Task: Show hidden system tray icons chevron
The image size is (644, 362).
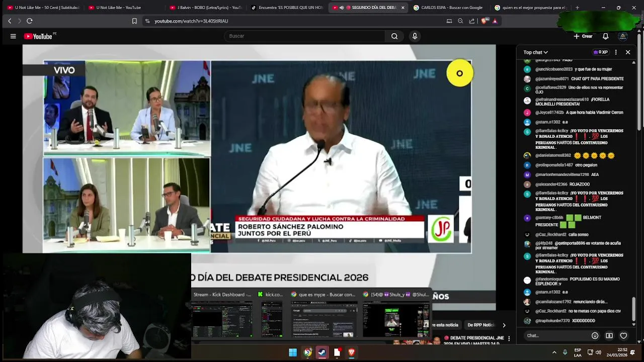Action: tap(554, 352)
